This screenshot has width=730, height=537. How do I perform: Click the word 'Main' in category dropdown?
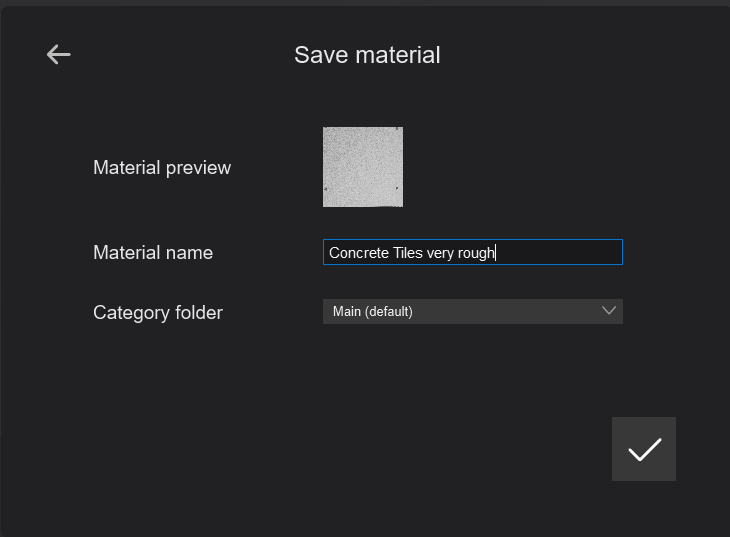[x=346, y=312]
